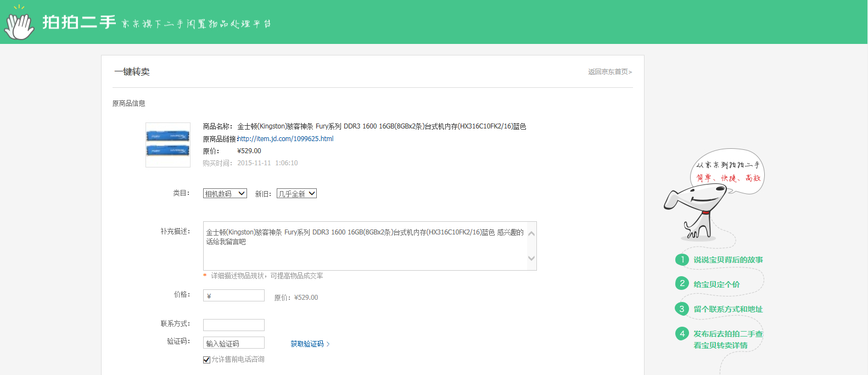This screenshot has width=868, height=375.
Task: Click step 4 circle icon
Action: pos(682,333)
